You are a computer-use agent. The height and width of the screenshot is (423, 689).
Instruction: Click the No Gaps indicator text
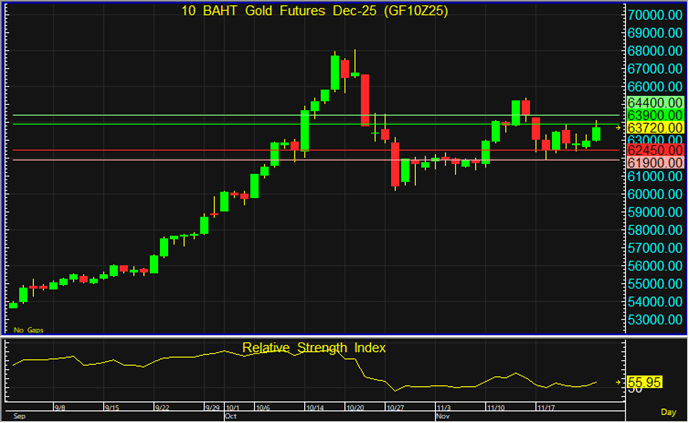click(x=27, y=329)
